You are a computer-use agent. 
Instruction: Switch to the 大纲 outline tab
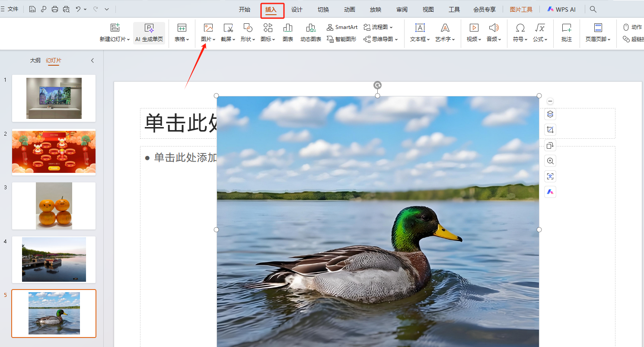tap(35, 60)
